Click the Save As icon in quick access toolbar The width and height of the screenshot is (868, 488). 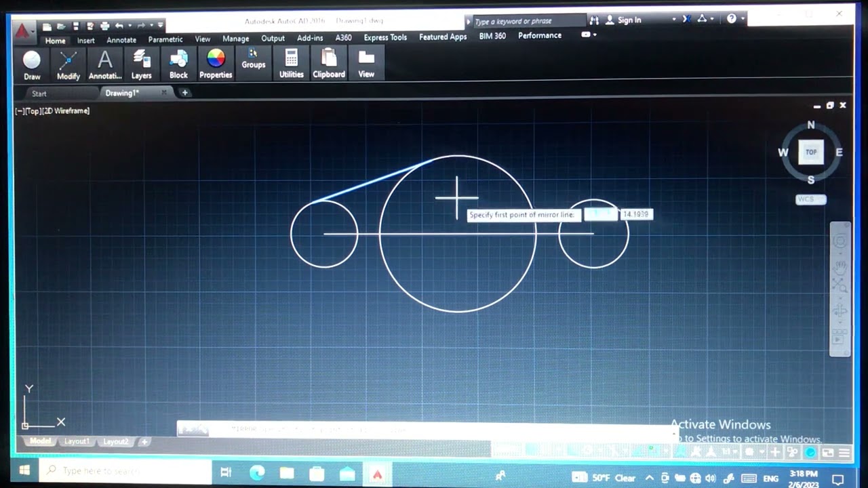click(x=90, y=26)
